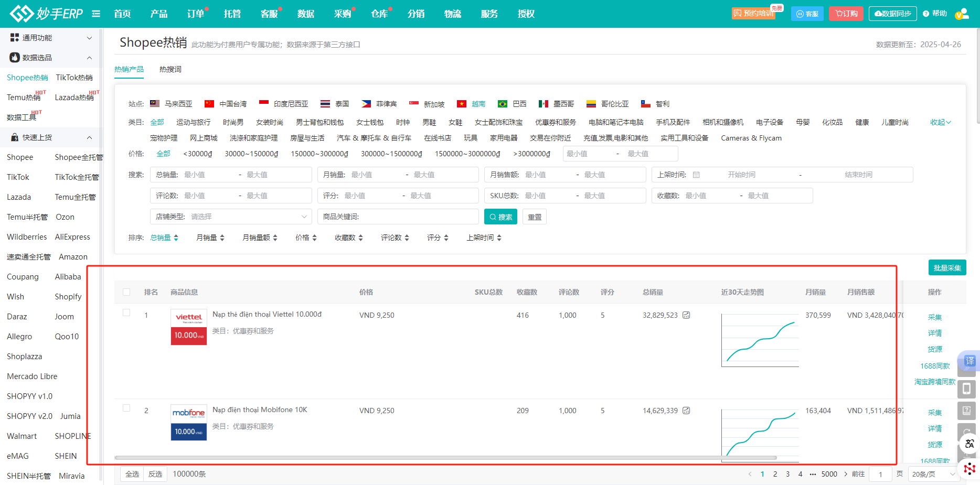
Task: Click the Malaysia flag site icon
Action: coord(155,104)
